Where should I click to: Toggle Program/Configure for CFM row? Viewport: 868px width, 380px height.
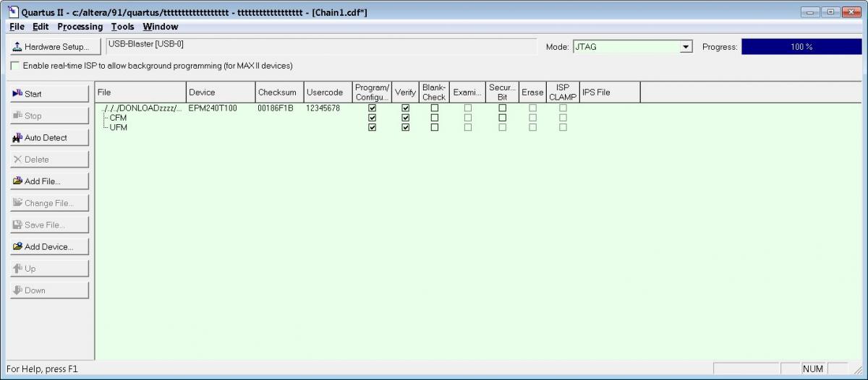point(373,118)
